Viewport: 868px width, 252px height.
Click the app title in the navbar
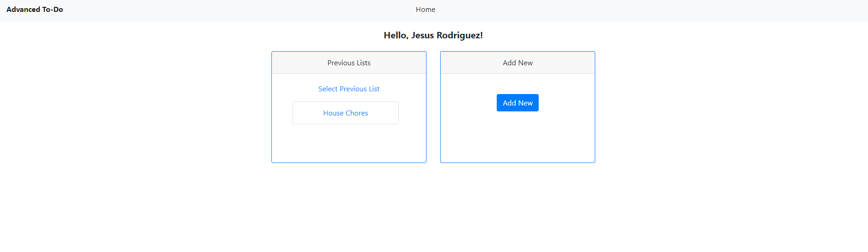coord(35,10)
